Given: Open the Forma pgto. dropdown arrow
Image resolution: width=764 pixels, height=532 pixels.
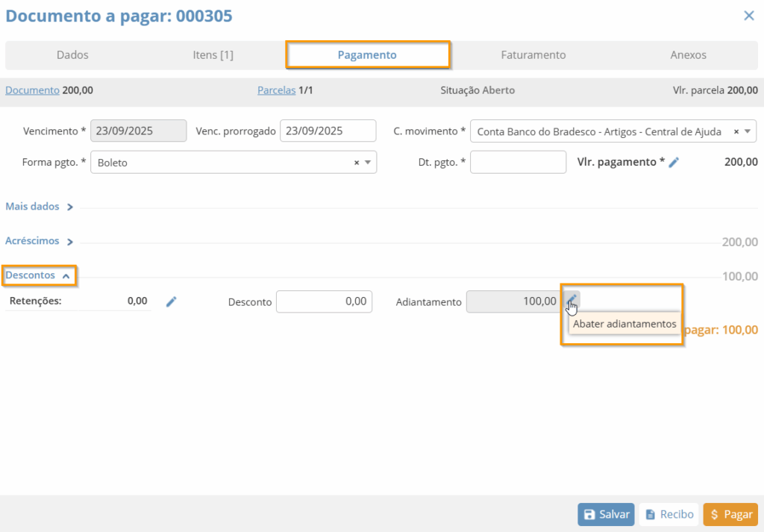Looking at the screenshot, I should 367,162.
